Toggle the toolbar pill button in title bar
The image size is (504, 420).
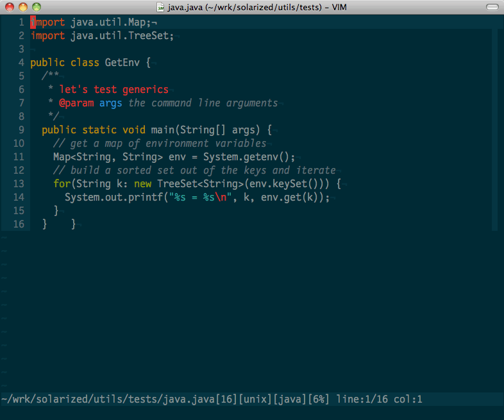[491, 7]
